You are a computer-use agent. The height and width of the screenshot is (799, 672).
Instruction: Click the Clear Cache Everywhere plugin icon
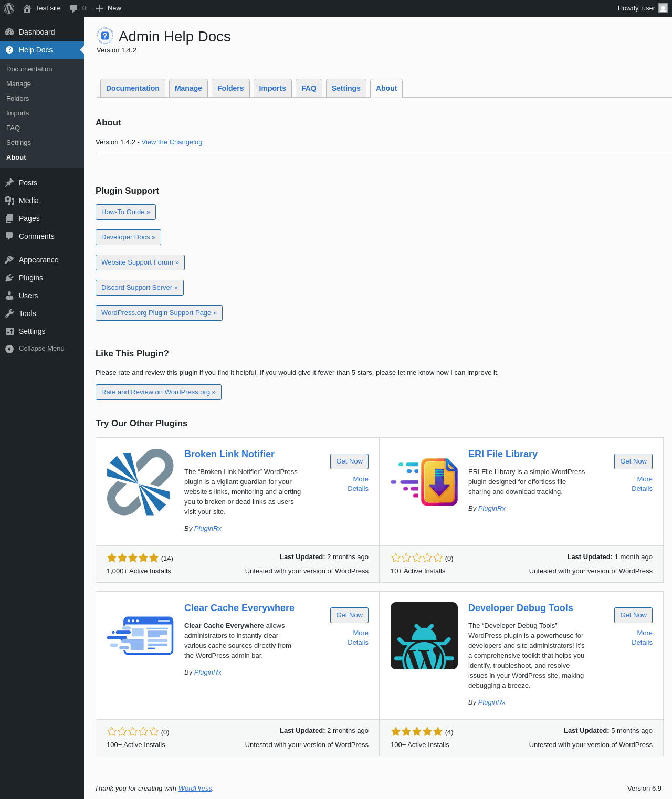click(x=140, y=636)
